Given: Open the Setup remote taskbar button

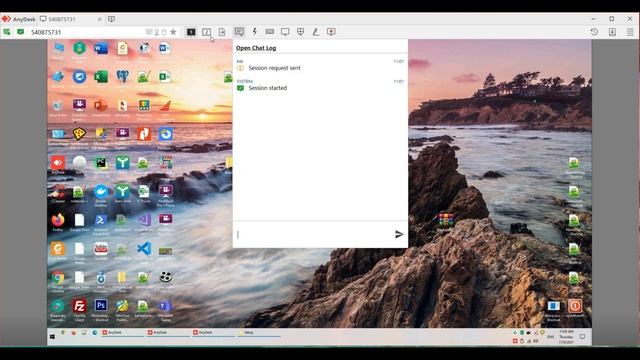Looking at the screenshot, I should pyautogui.click(x=258, y=333).
